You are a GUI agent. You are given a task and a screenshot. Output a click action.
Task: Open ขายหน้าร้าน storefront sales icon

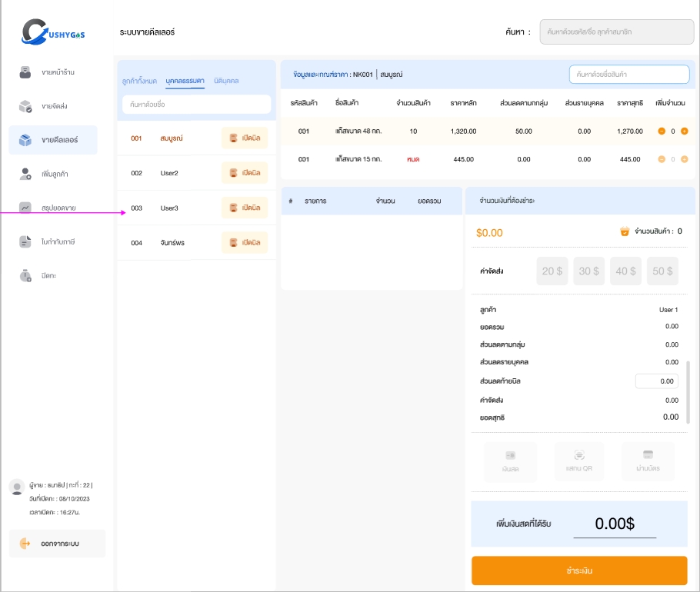(25, 72)
